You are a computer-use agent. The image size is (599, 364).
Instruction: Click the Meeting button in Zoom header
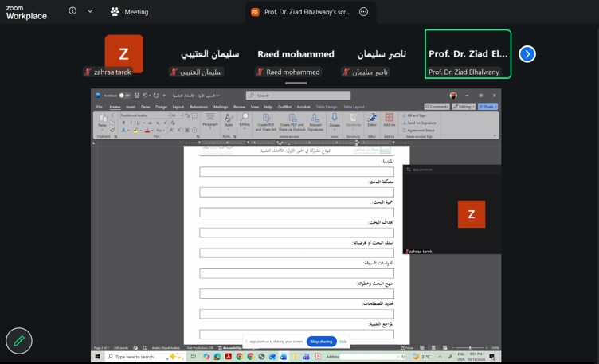130,12
